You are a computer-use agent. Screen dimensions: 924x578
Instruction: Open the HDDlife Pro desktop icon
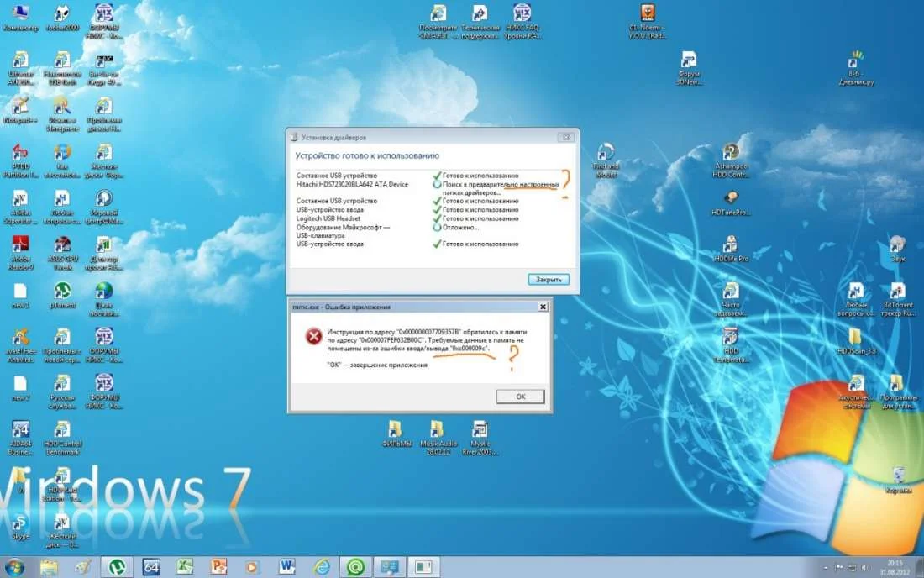[731, 247]
